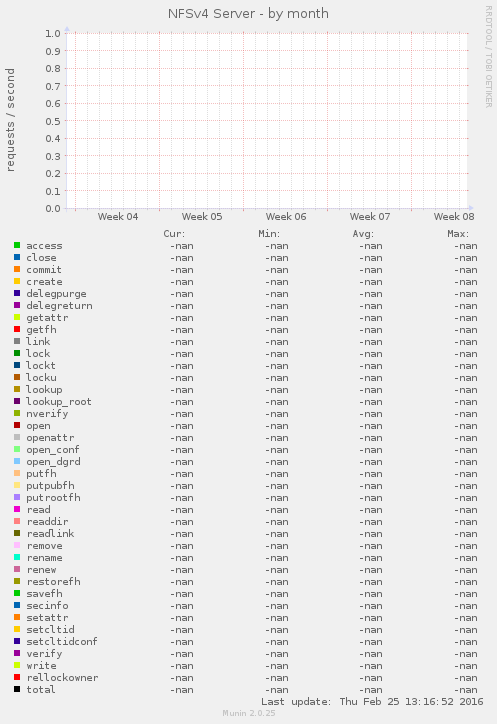Select the yellow swatch next to create

tap(17, 281)
